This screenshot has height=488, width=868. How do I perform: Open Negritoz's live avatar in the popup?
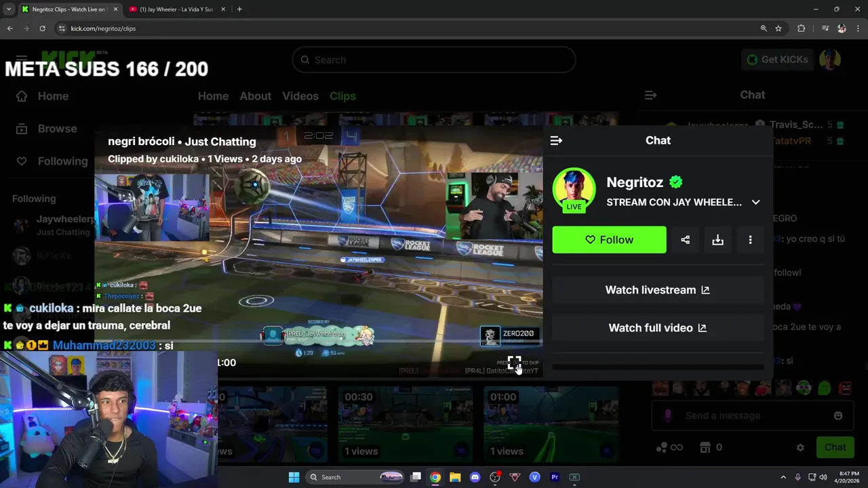coord(574,189)
